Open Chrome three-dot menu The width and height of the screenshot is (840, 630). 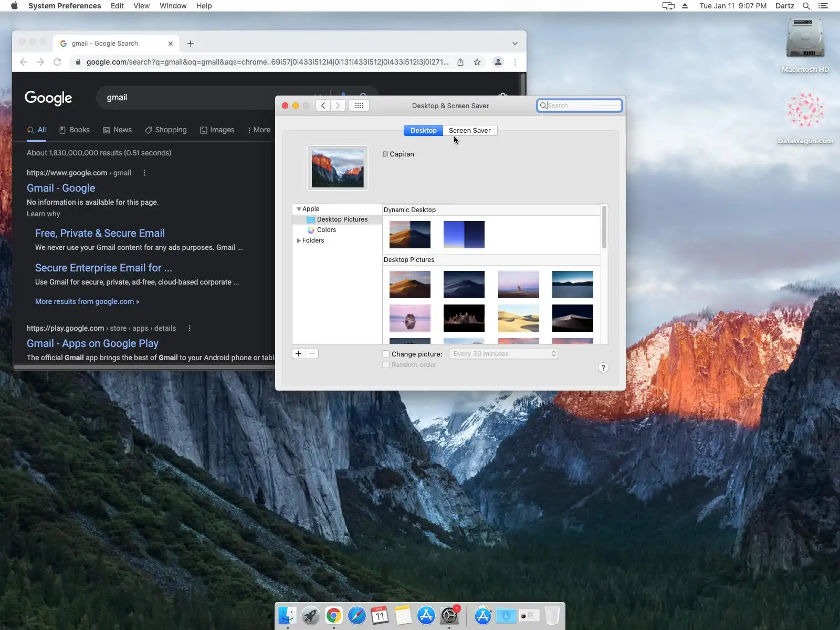click(515, 62)
